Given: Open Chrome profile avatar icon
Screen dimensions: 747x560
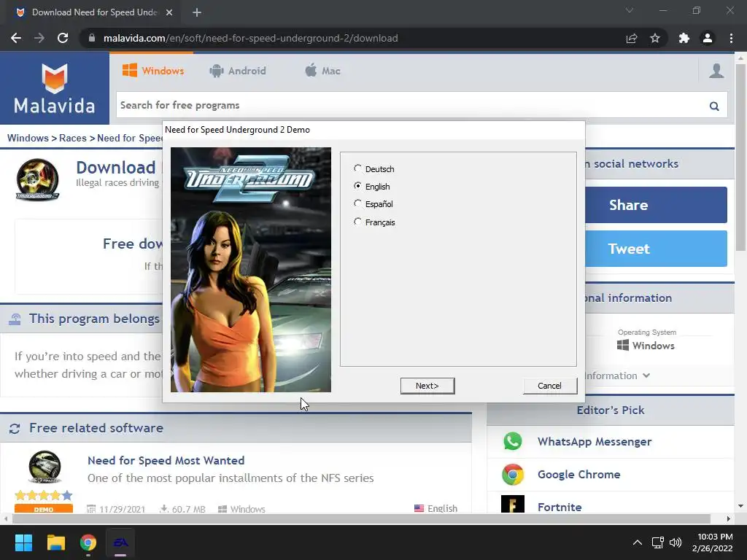Looking at the screenshot, I should 708,38.
